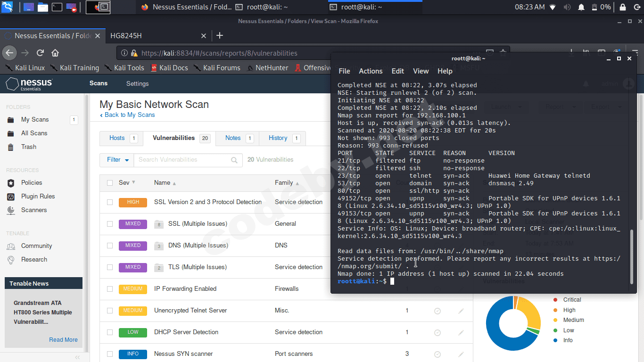Sort by the Sev column arrow
Image resolution: width=644 pixels, height=362 pixels.
133,182
